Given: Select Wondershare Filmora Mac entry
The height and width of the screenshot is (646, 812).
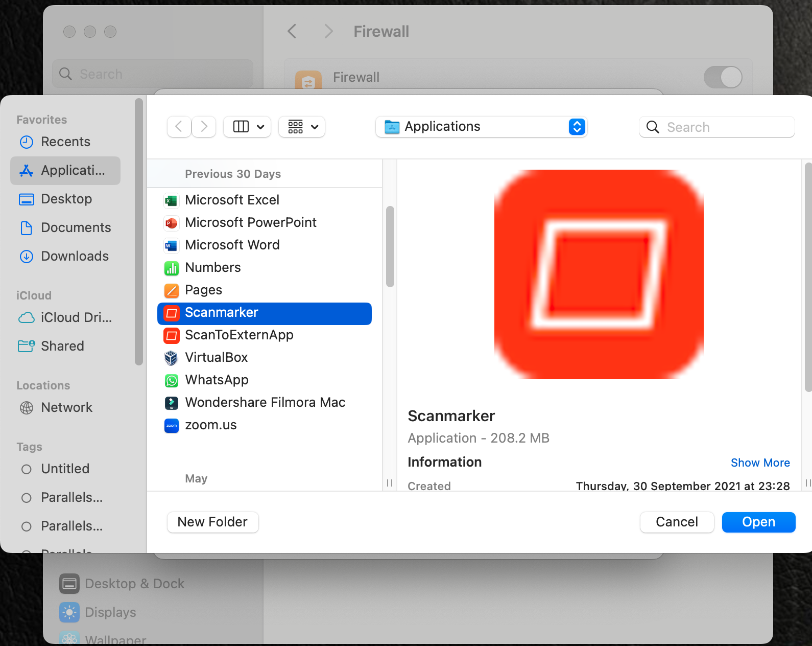Looking at the screenshot, I should 265,403.
